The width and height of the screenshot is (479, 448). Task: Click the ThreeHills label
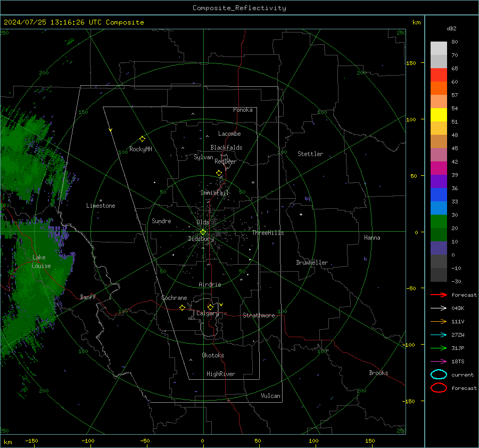point(268,233)
